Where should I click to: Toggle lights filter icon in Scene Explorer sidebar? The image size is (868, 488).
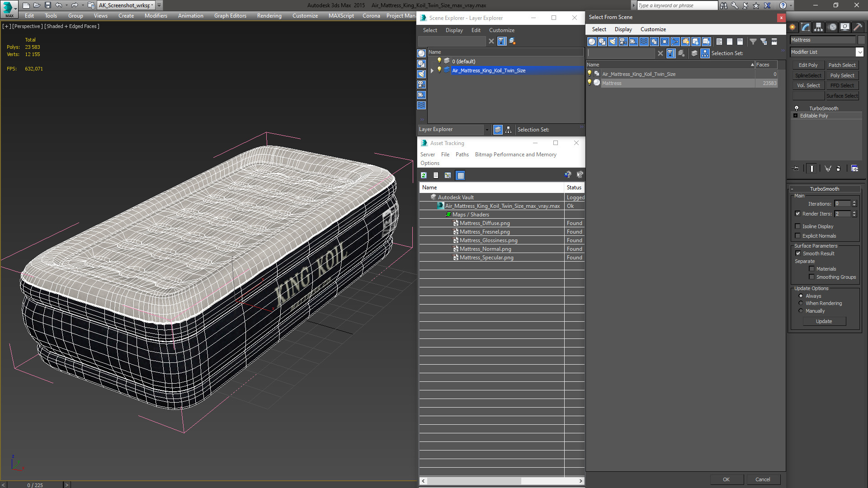[421, 74]
